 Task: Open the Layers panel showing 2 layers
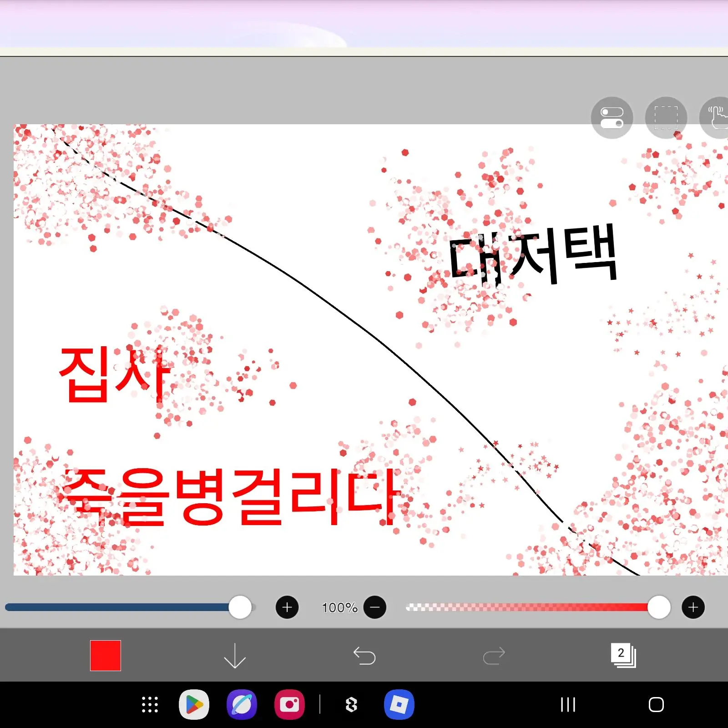[622, 655]
